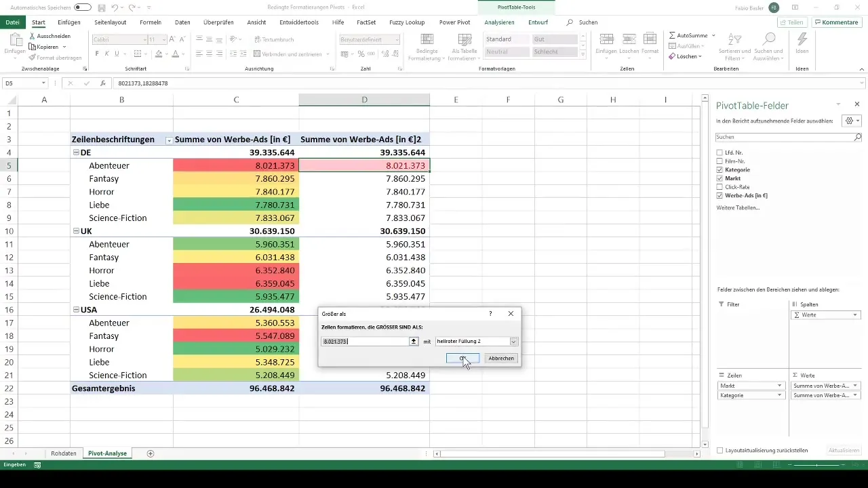This screenshot has width=868, height=488.
Task: Click zoom slider in status bar
Action: (818, 465)
